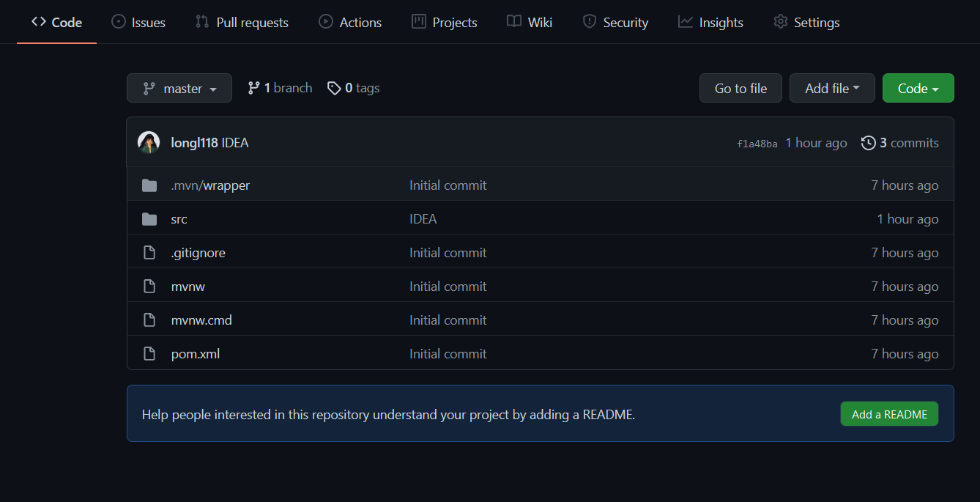The image size is (980, 502).
Task: Open the mvnw file link
Action: 188,287
